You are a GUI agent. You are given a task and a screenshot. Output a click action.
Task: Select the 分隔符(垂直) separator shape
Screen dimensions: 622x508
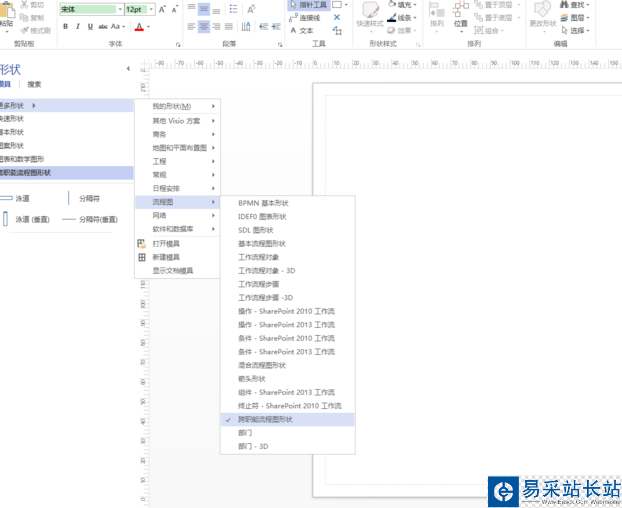tap(90, 219)
